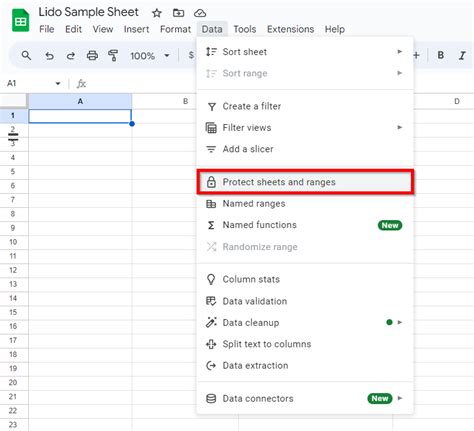Open the Format menu
The image size is (474, 431).
(x=175, y=29)
